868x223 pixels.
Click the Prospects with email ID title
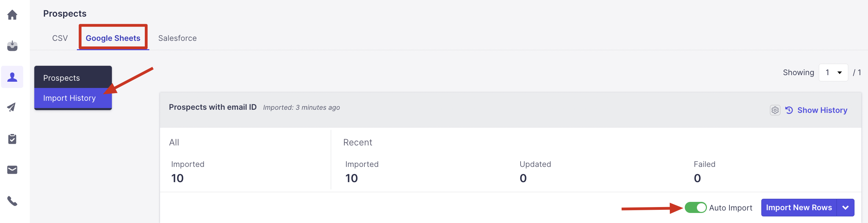coord(213,107)
